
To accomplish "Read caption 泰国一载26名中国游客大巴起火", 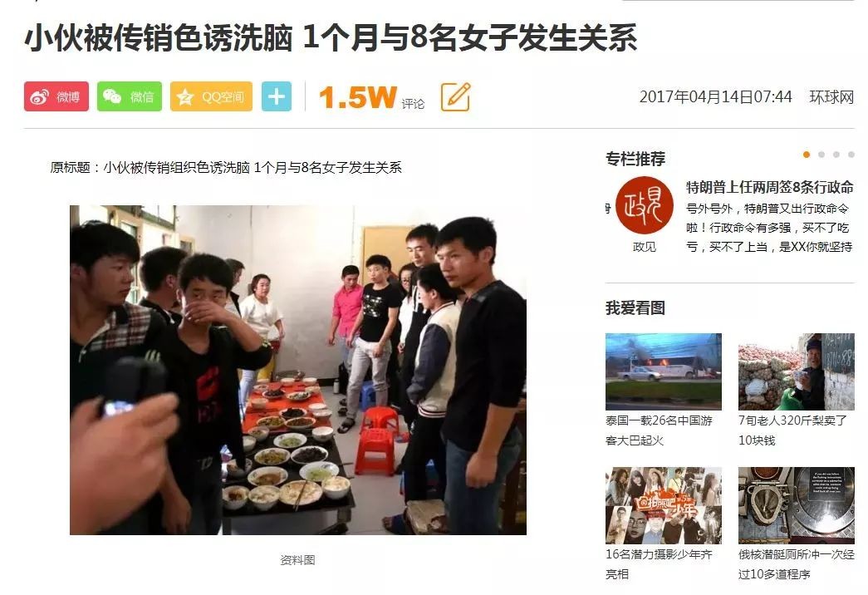I will pyautogui.click(x=660, y=430).
